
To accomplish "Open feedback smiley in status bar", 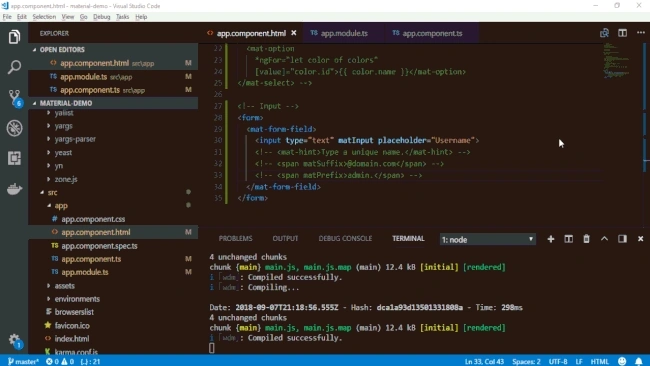I will (x=622, y=361).
